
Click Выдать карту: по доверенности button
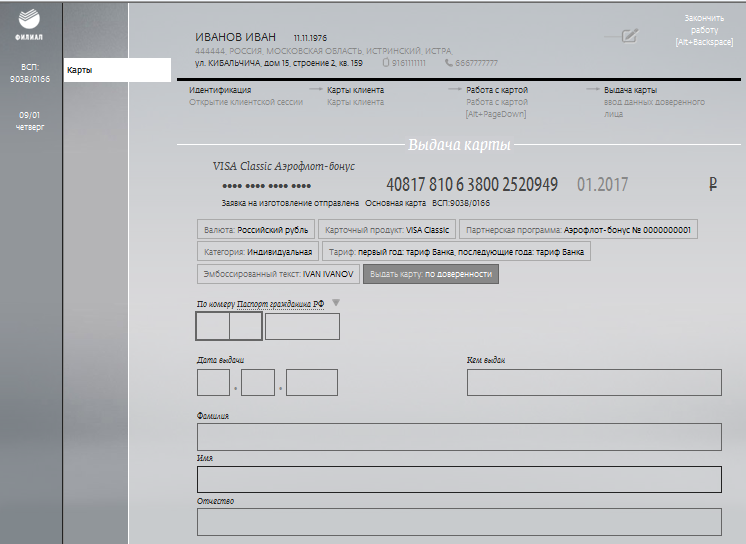click(431, 274)
